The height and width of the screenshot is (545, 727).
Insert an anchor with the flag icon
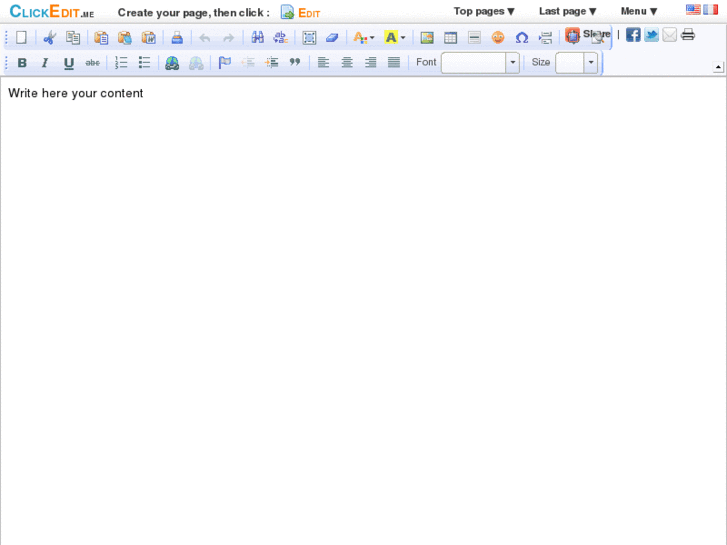[x=224, y=63]
